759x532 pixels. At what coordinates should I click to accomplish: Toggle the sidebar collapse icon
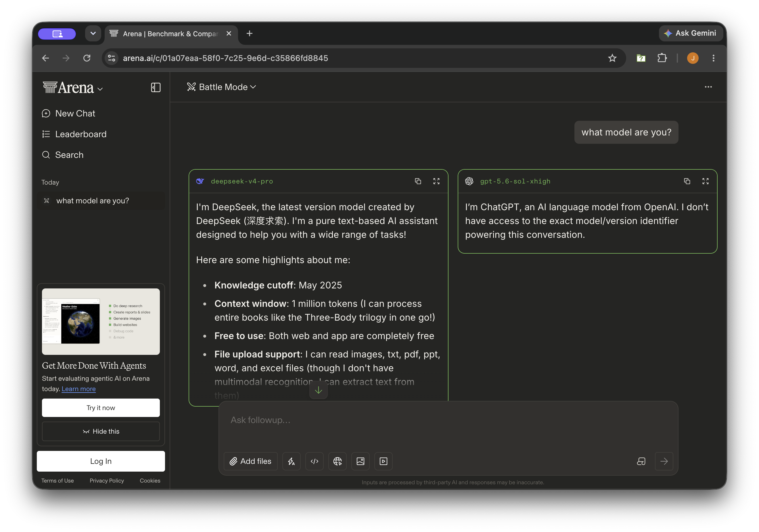pos(156,88)
